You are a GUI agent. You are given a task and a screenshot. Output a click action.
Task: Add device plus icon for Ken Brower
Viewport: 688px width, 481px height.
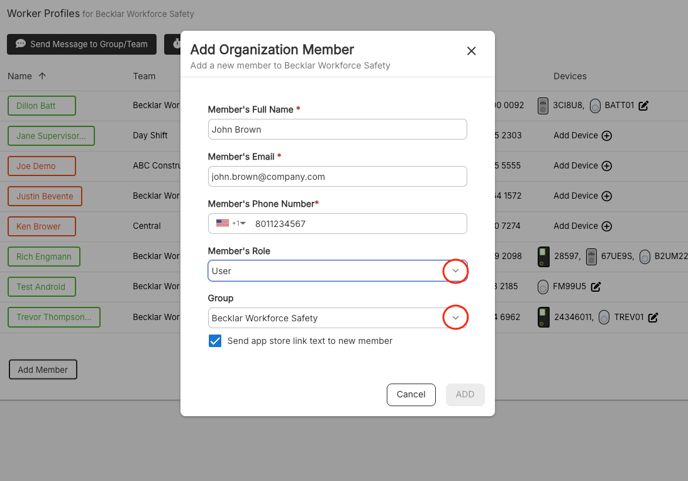pyautogui.click(x=607, y=226)
